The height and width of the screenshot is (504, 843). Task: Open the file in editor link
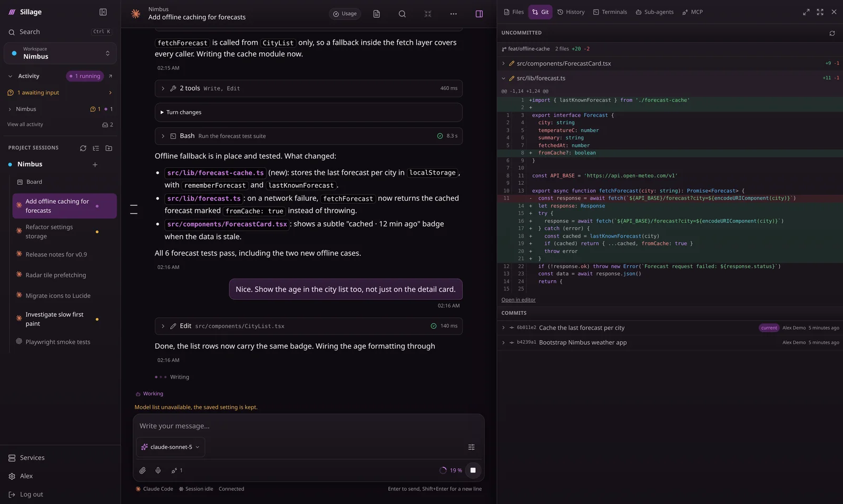pyautogui.click(x=518, y=300)
